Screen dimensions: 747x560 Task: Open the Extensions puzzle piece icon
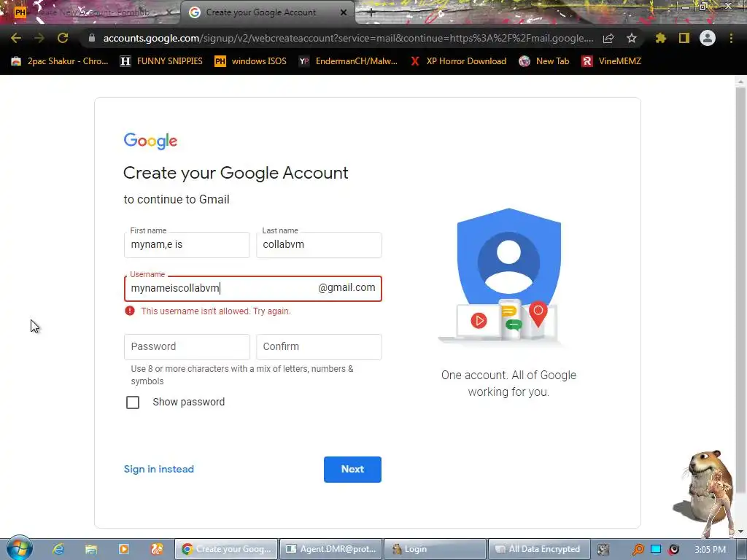661,38
